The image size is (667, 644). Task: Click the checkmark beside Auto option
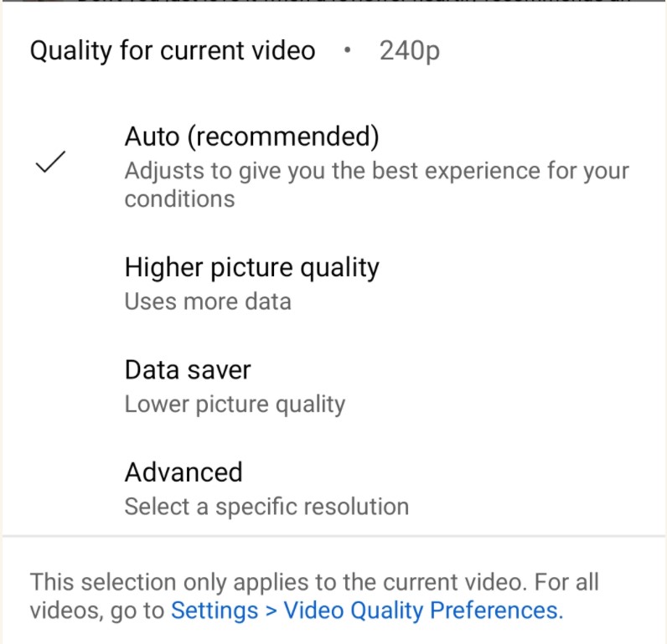click(x=51, y=163)
